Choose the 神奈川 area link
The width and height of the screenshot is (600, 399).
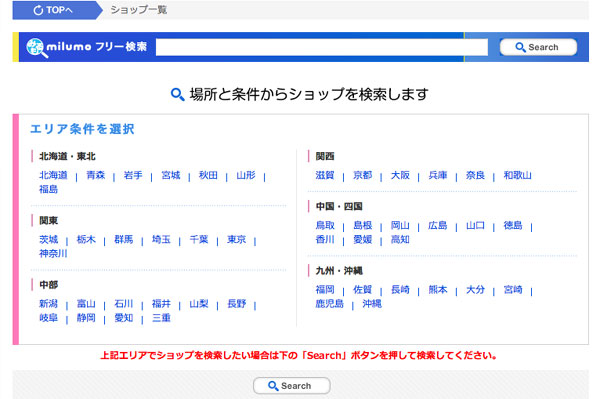(x=53, y=254)
